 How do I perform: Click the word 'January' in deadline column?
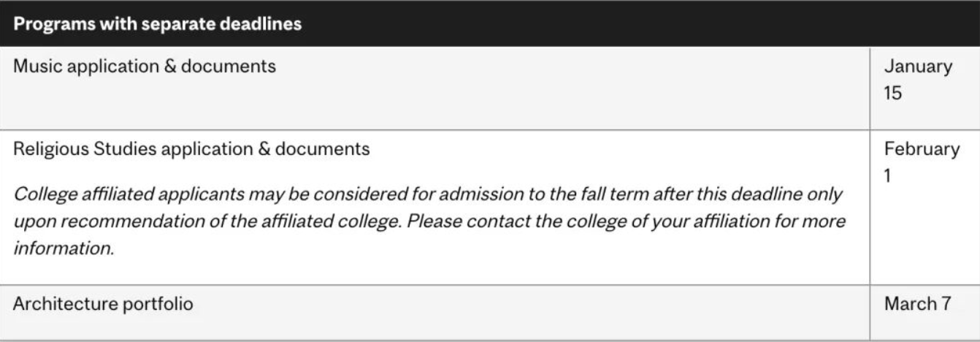click(x=918, y=66)
